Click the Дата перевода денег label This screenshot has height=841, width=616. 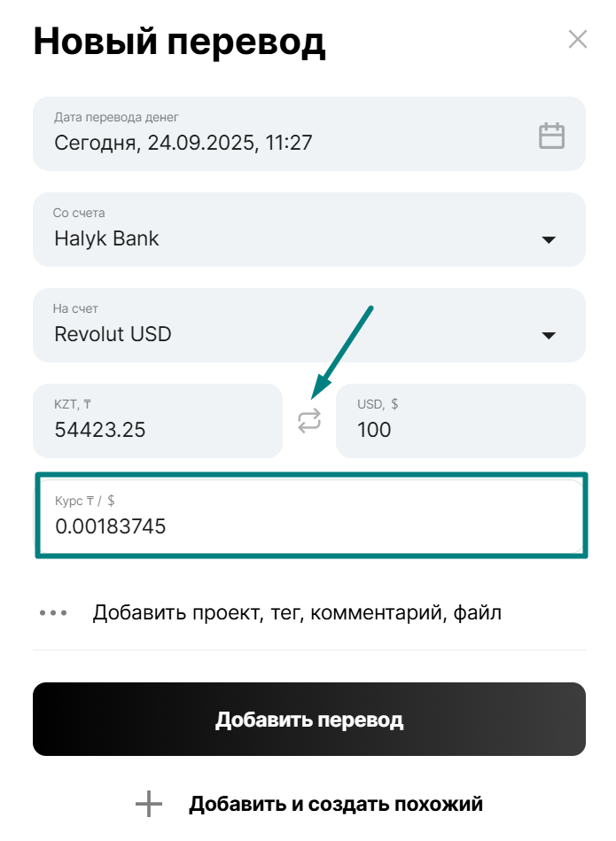point(116,117)
